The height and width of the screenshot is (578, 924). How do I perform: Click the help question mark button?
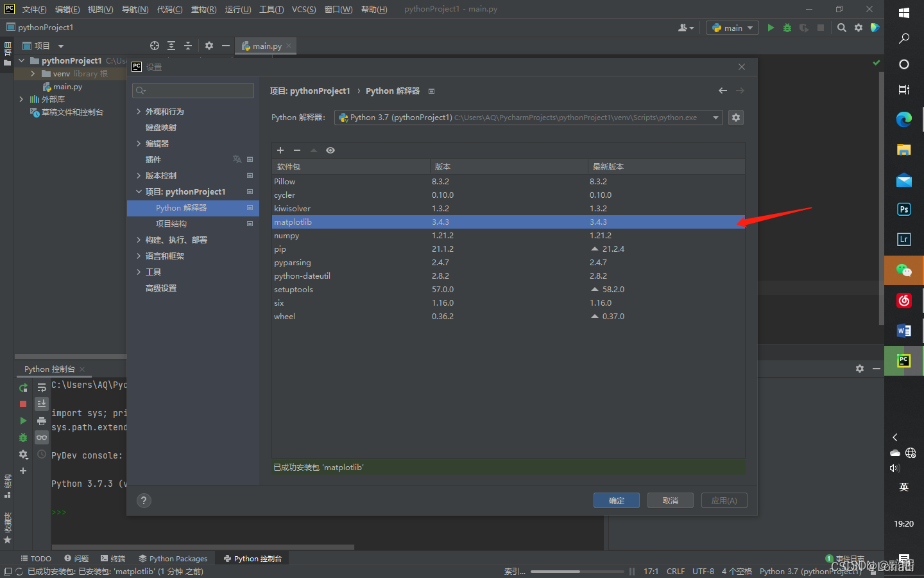click(x=144, y=500)
